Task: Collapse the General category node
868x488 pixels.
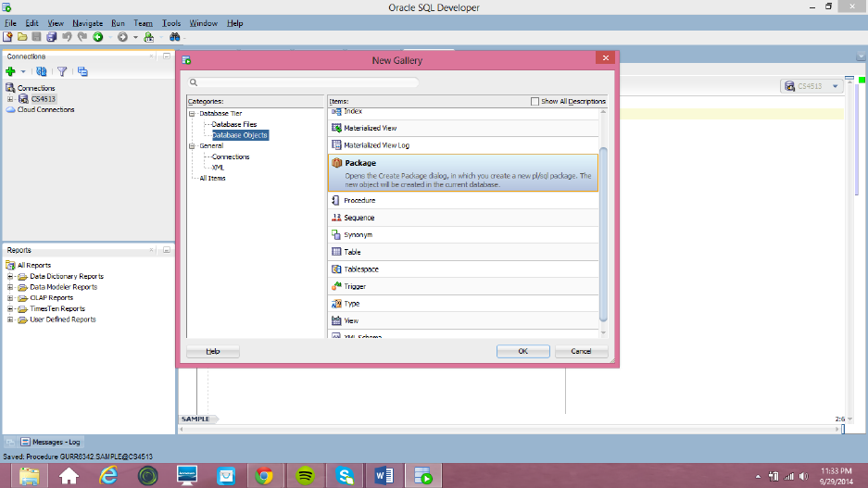Action: (x=192, y=146)
